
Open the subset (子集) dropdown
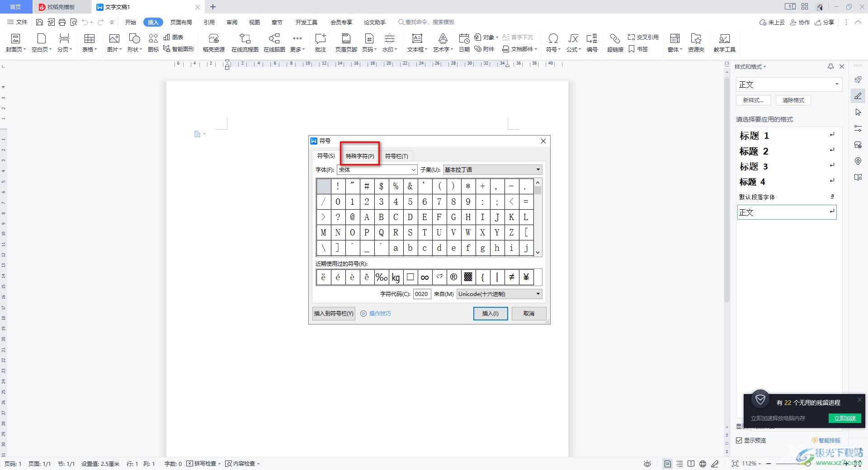[x=492, y=169]
